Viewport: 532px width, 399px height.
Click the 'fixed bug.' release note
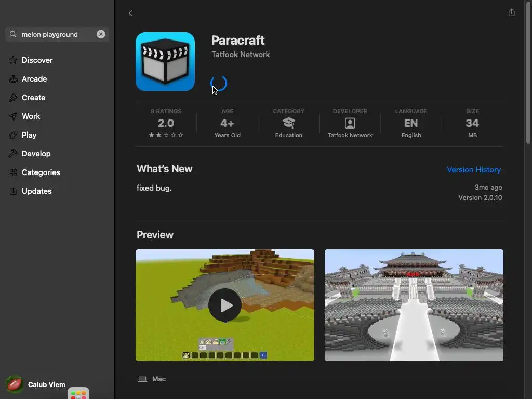(x=154, y=188)
